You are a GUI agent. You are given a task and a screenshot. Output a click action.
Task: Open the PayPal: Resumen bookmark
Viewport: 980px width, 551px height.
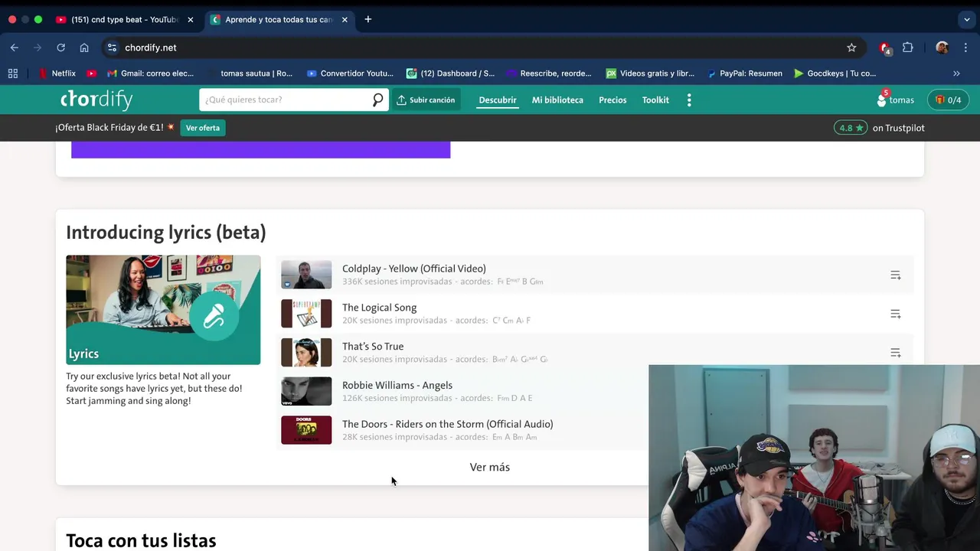(745, 73)
